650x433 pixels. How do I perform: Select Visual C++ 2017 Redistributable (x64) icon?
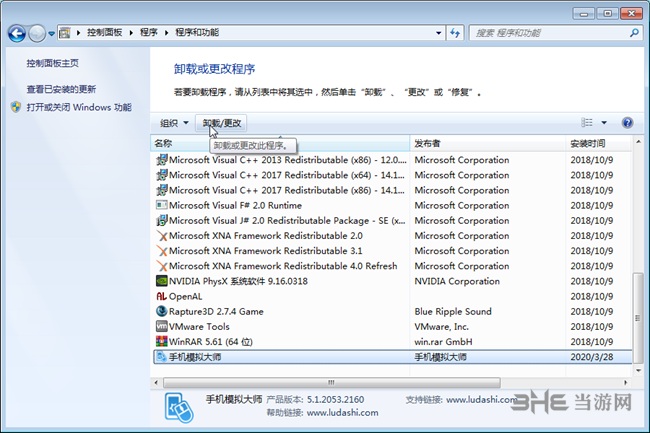tap(162, 175)
